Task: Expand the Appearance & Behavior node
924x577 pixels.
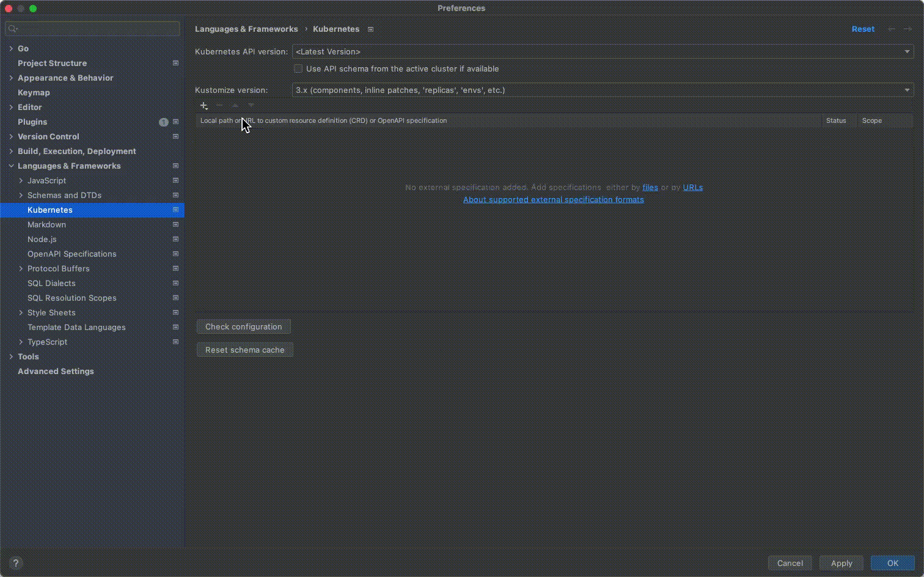Action: tap(11, 78)
